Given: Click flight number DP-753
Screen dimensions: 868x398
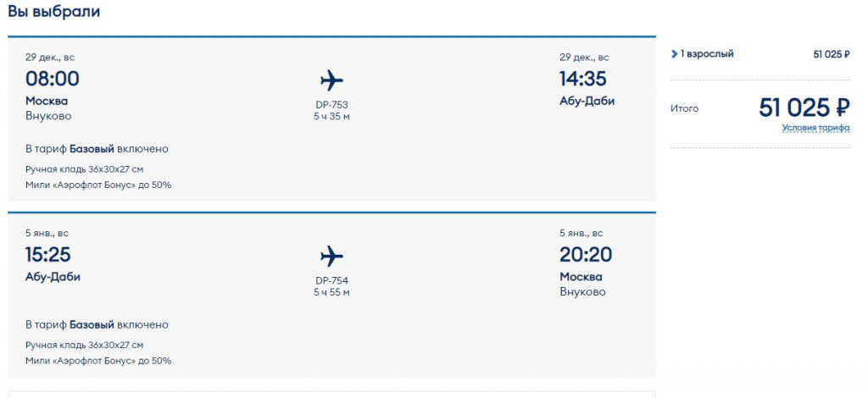Looking at the screenshot, I should [x=331, y=105].
